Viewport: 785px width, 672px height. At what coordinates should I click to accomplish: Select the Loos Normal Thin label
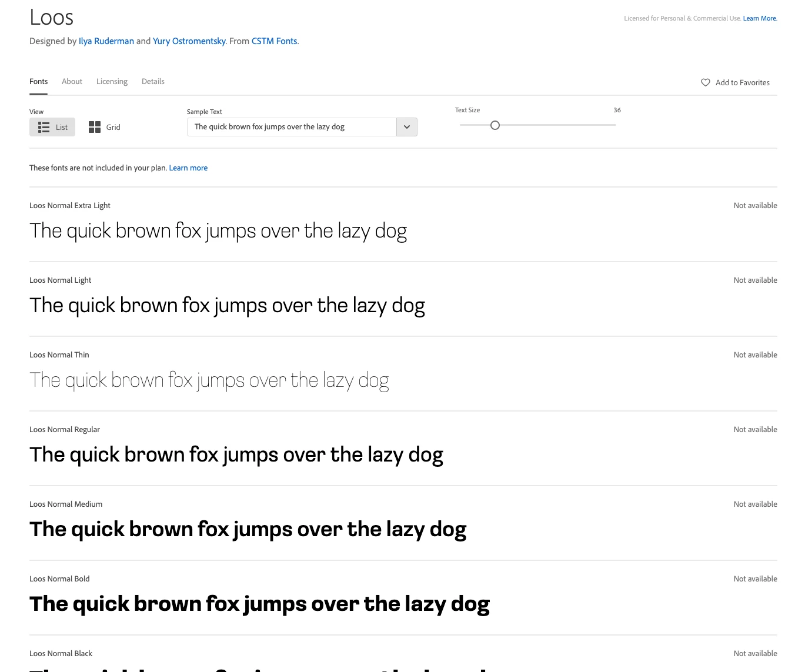59,355
